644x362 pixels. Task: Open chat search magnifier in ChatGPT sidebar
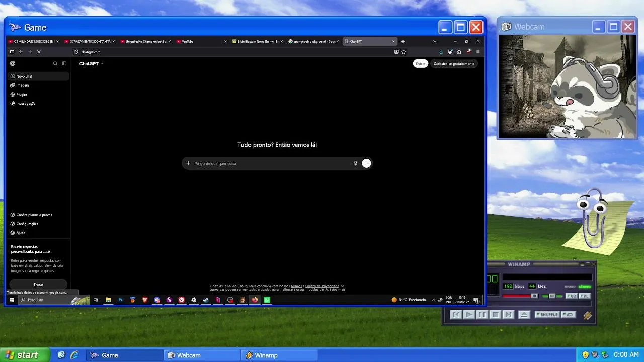[55, 64]
